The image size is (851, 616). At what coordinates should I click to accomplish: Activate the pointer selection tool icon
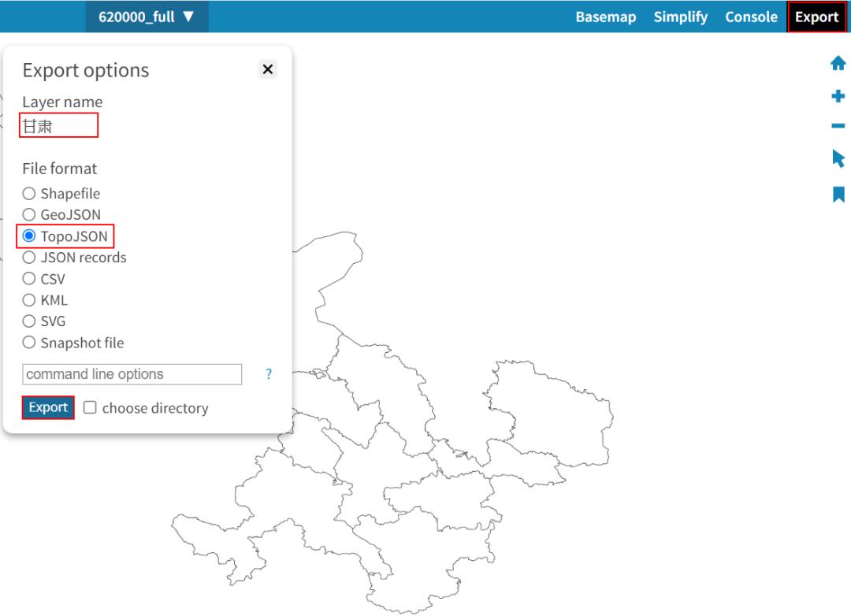tap(838, 158)
